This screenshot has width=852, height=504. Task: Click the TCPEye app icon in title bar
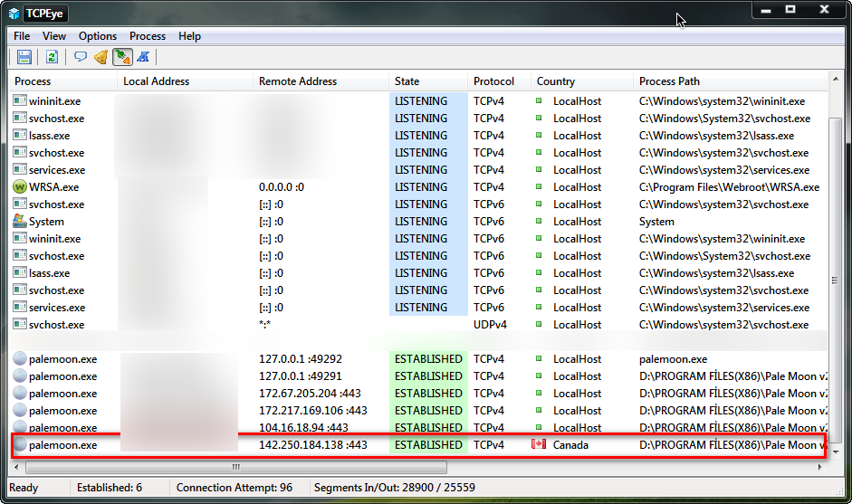click(14, 14)
